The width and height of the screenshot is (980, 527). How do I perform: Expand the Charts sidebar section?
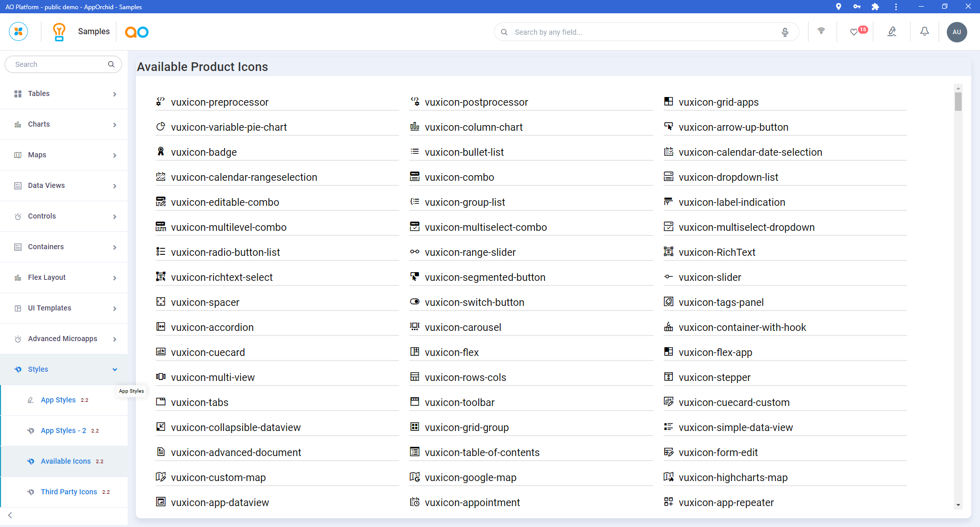(x=64, y=125)
